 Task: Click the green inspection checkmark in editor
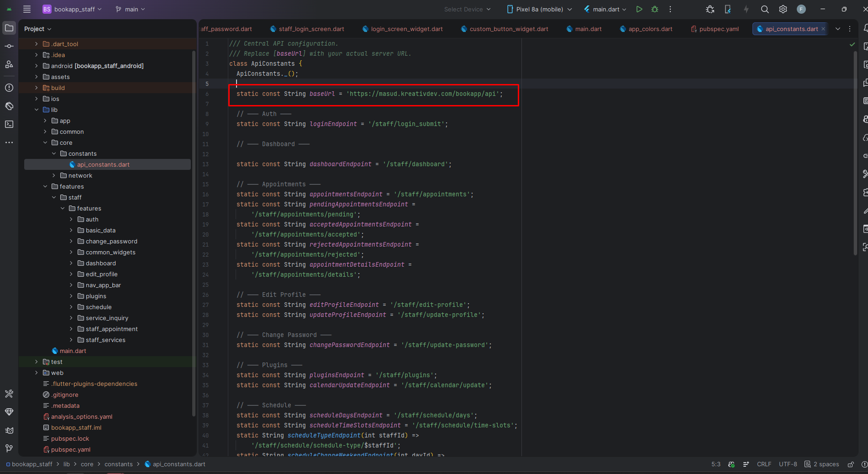[x=852, y=44]
